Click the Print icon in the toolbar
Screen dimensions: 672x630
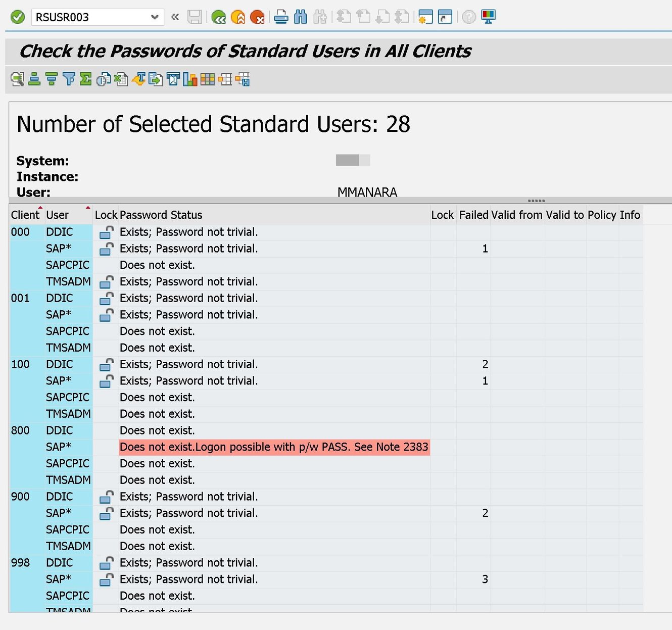281,17
